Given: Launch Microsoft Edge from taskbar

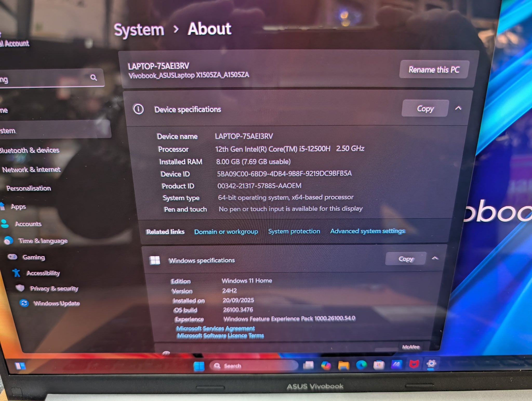Looking at the screenshot, I should point(361,365).
